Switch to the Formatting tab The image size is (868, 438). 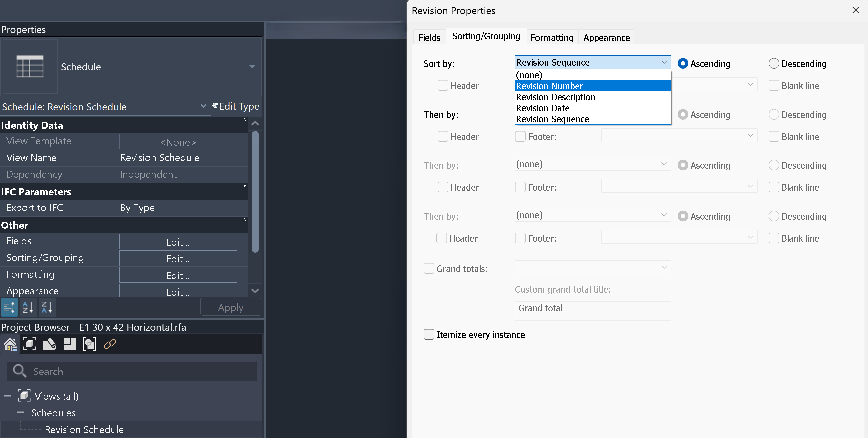[552, 37]
